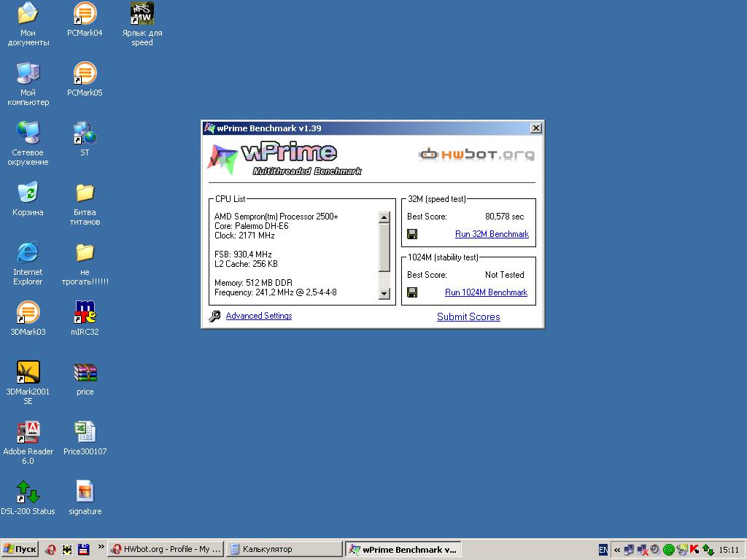Screen dimensions: 747x560
Task: Click the '80,578 sec' best score value
Action: point(505,216)
